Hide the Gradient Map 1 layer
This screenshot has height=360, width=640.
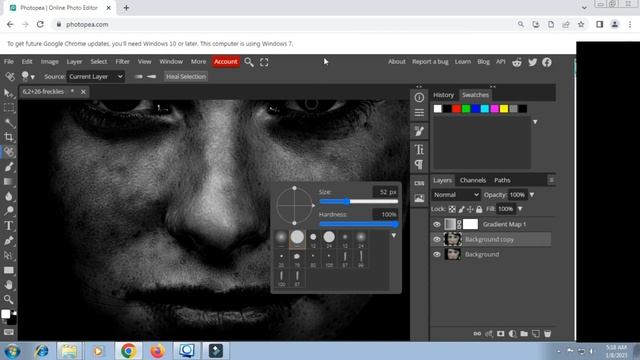[437, 224]
